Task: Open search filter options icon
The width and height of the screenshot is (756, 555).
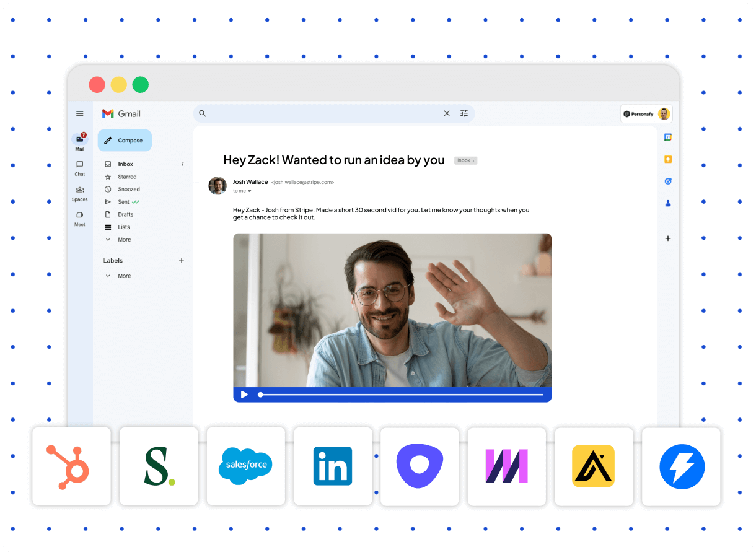Action: pos(464,113)
